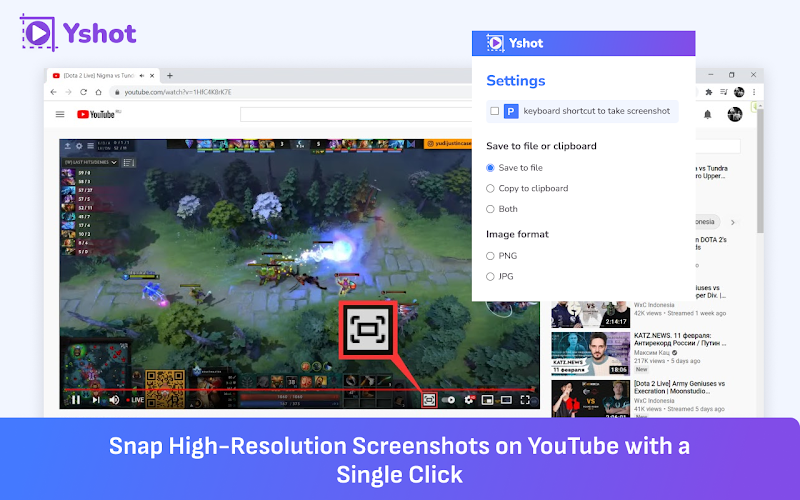The width and height of the screenshot is (800, 500).
Task: Click the KATZ.NEWS. 11 февраля video title
Action: click(x=680, y=339)
